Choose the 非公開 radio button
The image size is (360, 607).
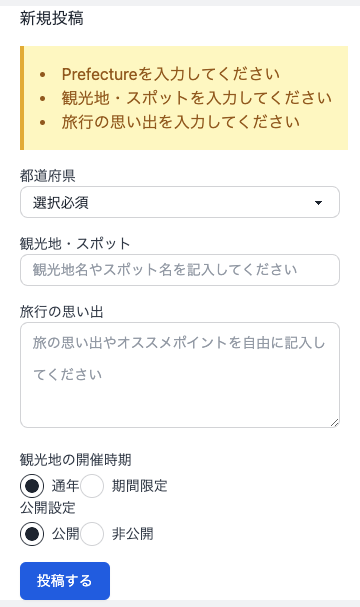click(x=92, y=534)
